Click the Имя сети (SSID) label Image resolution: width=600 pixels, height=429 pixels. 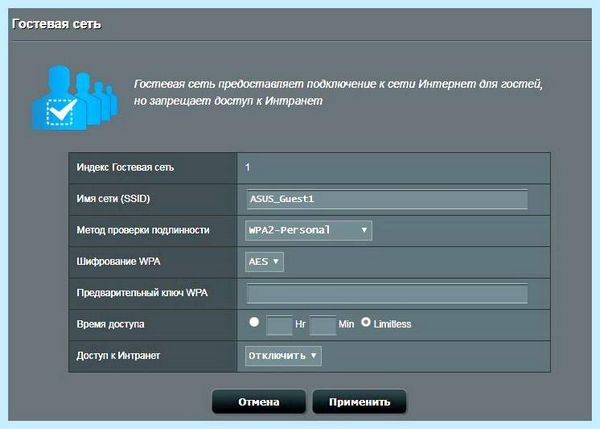113,199
